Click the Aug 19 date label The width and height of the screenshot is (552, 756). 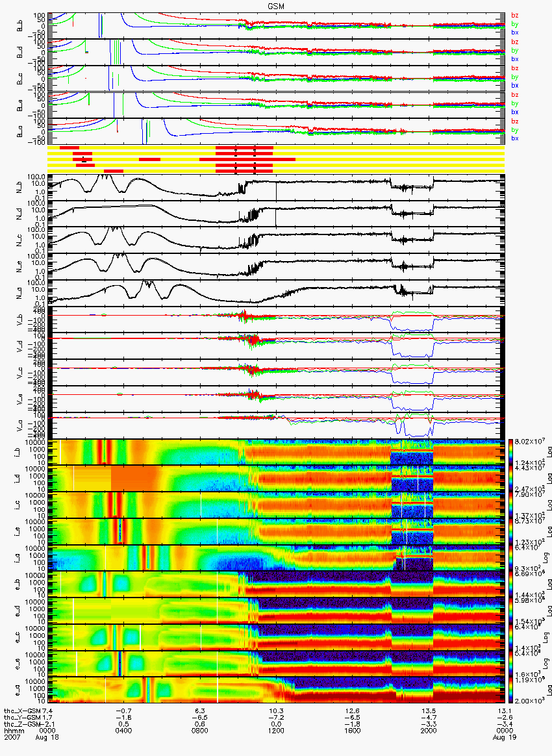click(503, 738)
